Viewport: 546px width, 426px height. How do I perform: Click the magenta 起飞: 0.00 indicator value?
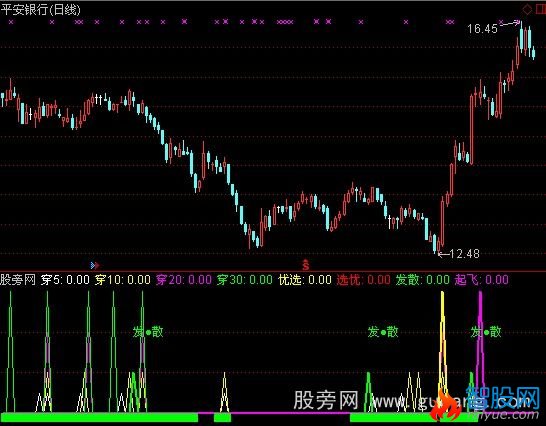482,280
